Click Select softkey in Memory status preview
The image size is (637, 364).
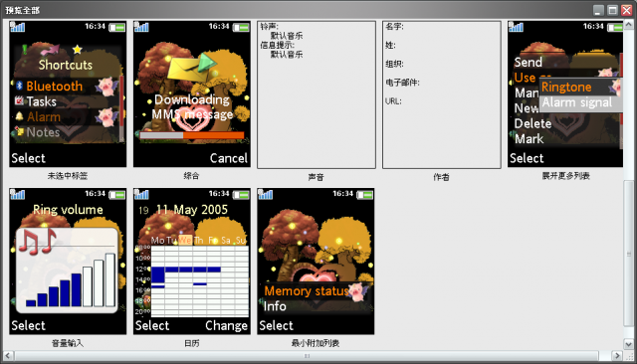click(277, 325)
